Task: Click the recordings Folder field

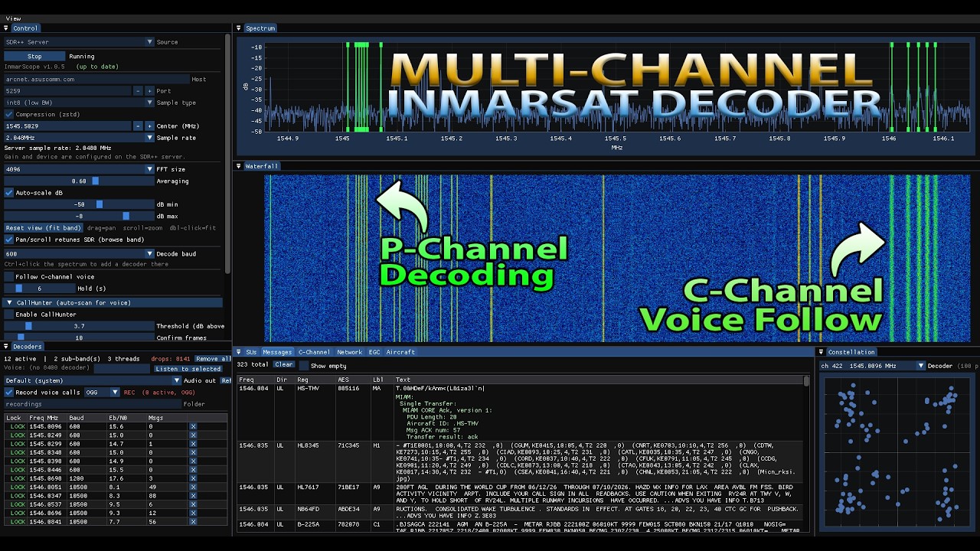Action: [x=93, y=404]
